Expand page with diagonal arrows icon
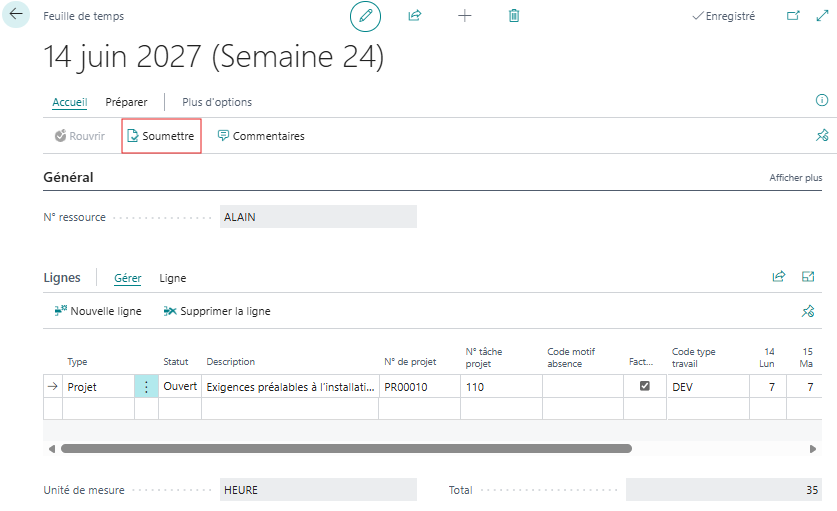Image resolution: width=837 pixels, height=511 pixels. tap(822, 15)
